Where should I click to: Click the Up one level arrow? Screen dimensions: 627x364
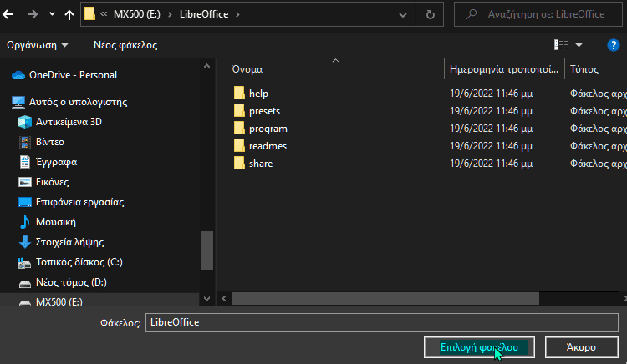click(69, 14)
